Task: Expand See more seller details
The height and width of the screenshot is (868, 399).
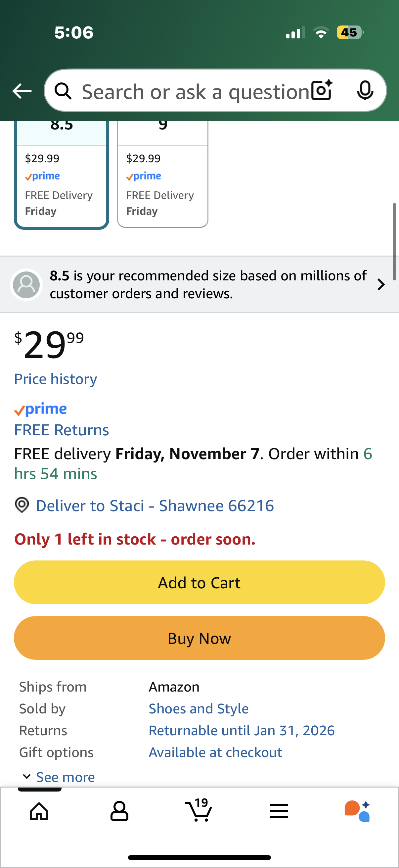Action: coord(59,777)
